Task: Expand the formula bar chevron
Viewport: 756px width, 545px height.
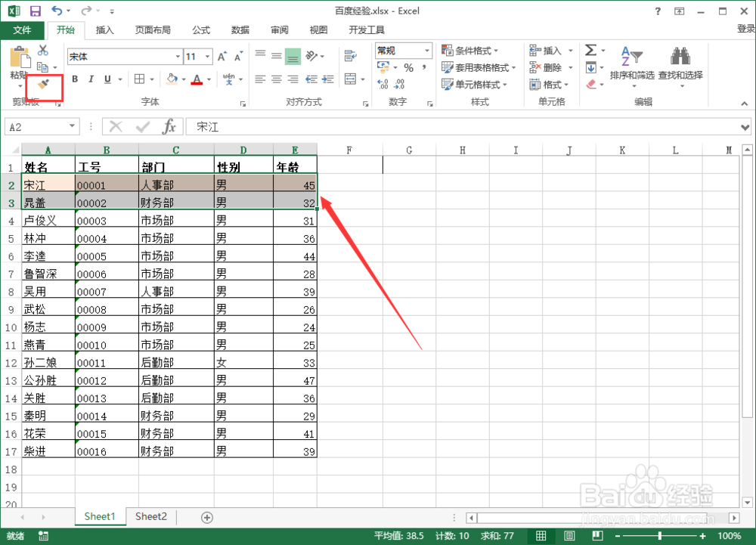Action: tap(745, 127)
